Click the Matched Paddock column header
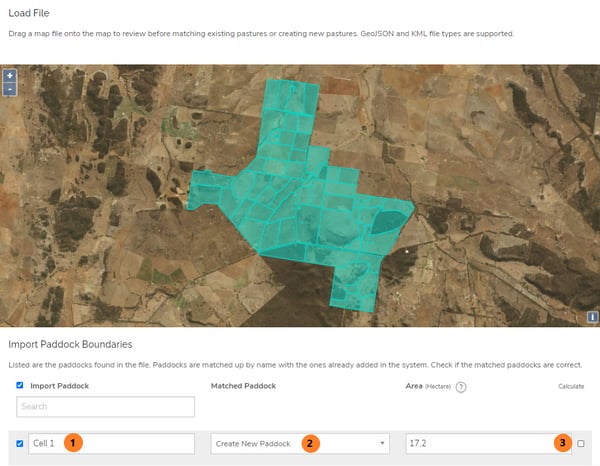600x466 pixels. tap(246, 385)
